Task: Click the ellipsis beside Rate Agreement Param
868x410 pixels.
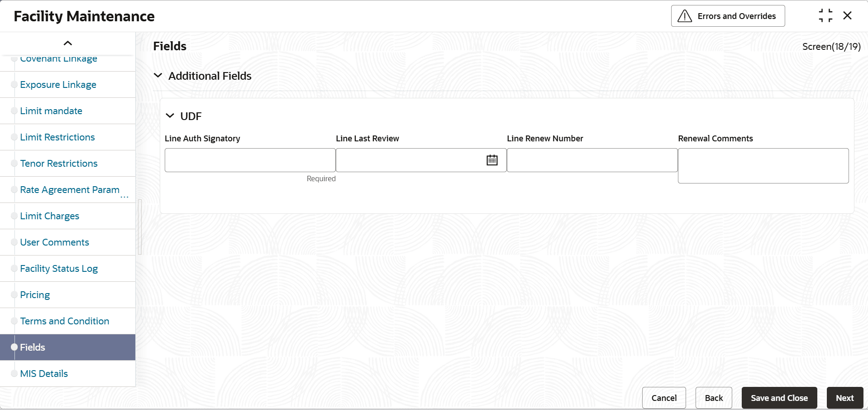Action: [124, 197]
